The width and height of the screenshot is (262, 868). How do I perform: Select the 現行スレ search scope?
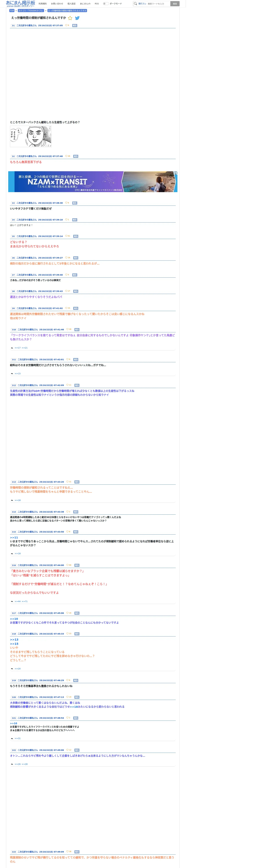point(142,4)
